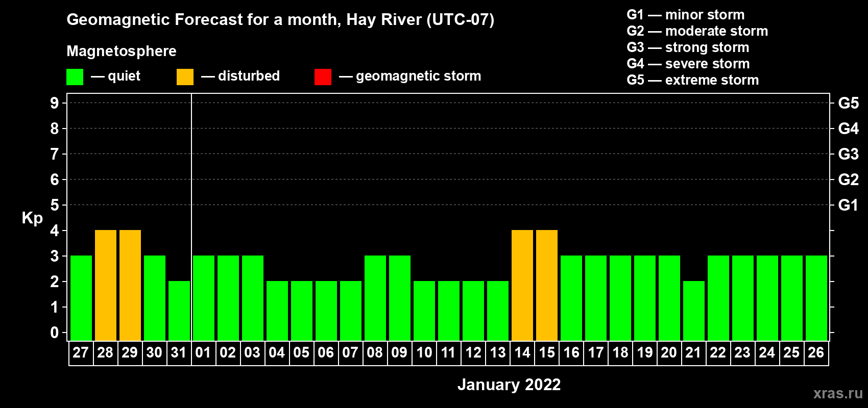The height and width of the screenshot is (408, 868).
Task: Click the G1 label on the right axis
Action: pyautogui.click(x=848, y=205)
